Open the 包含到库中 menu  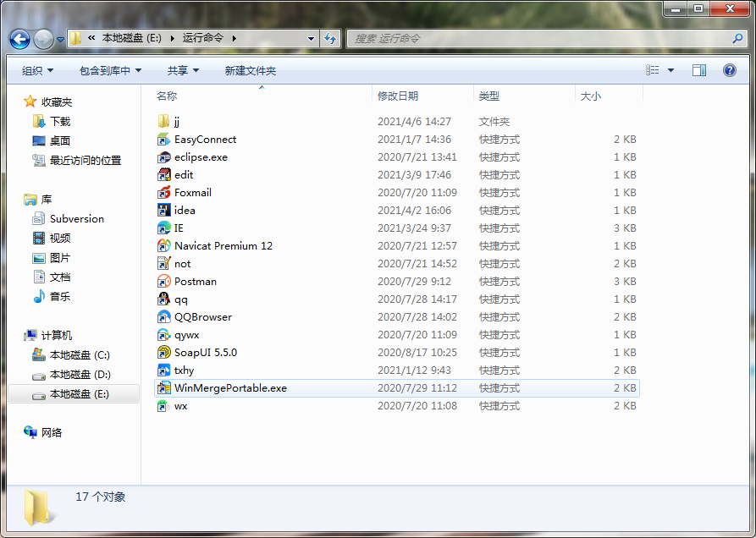(110, 71)
